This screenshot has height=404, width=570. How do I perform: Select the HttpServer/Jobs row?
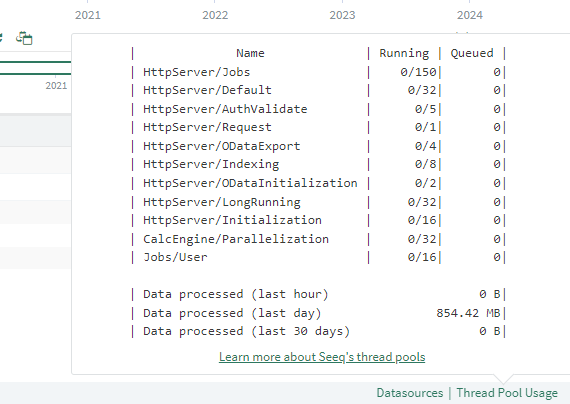click(x=319, y=72)
